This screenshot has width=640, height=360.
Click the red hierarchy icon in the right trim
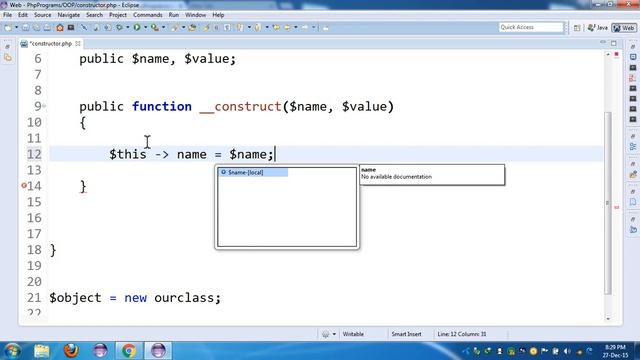(x=633, y=78)
